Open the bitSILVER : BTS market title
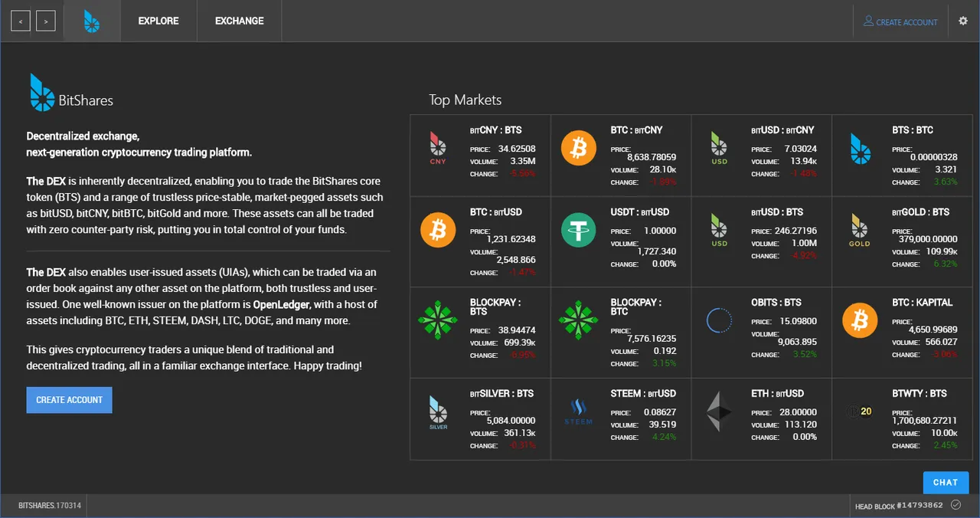This screenshot has width=980, height=518. click(501, 394)
